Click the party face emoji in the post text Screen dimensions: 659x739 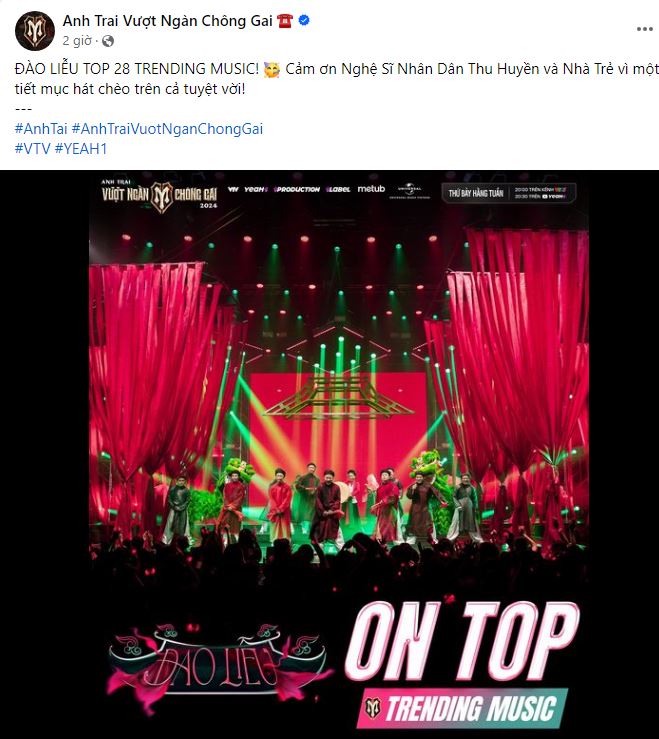(x=272, y=69)
